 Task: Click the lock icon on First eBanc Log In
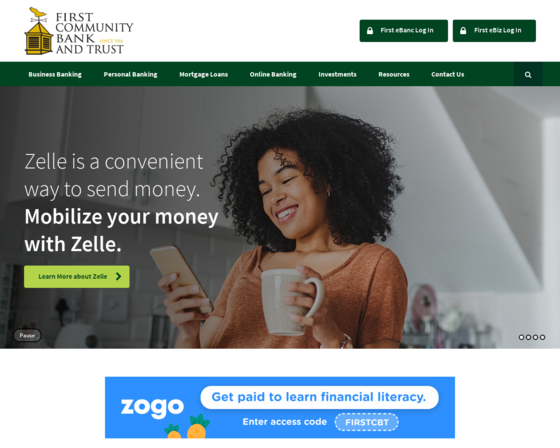click(x=370, y=31)
